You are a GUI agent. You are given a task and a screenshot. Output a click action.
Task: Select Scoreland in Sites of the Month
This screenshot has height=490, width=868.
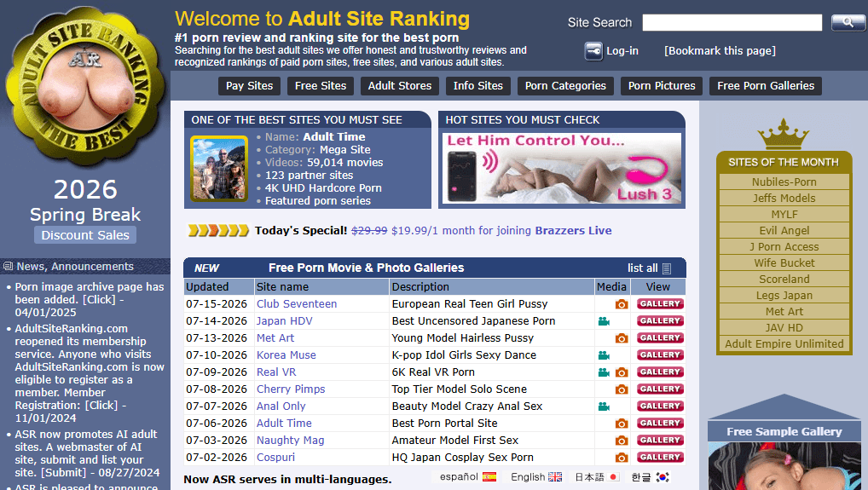tap(784, 280)
